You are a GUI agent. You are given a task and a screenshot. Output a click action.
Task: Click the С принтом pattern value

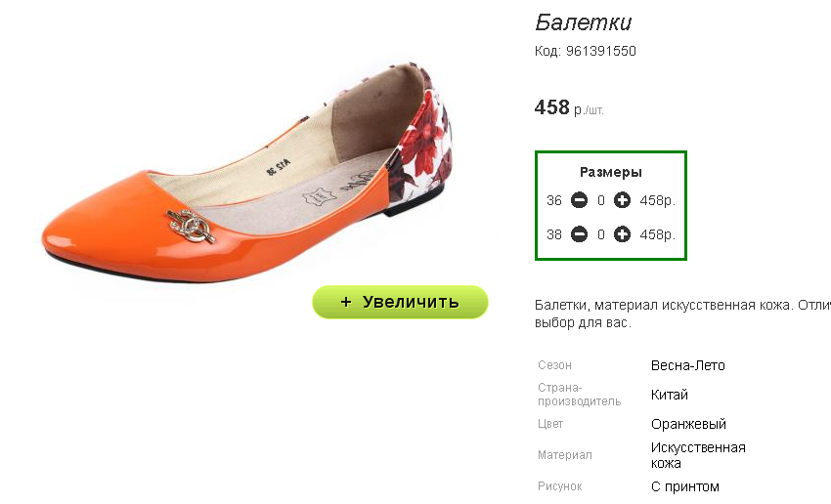pos(684,486)
